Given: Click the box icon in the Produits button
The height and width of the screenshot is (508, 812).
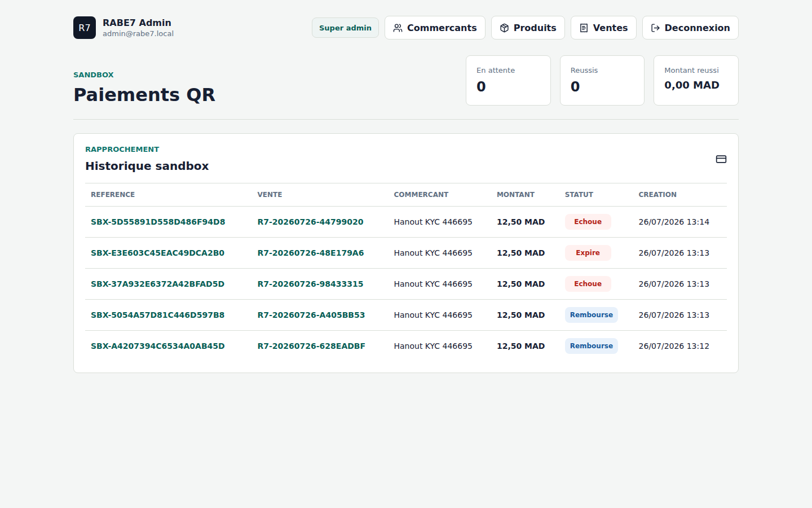Looking at the screenshot, I should pos(504,28).
